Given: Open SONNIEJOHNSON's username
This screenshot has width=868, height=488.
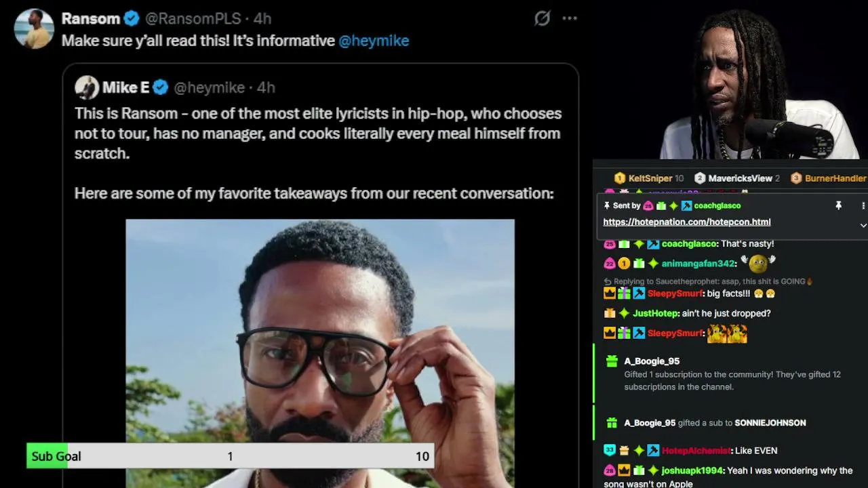Looking at the screenshot, I should pyautogui.click(x=770, y=423).
